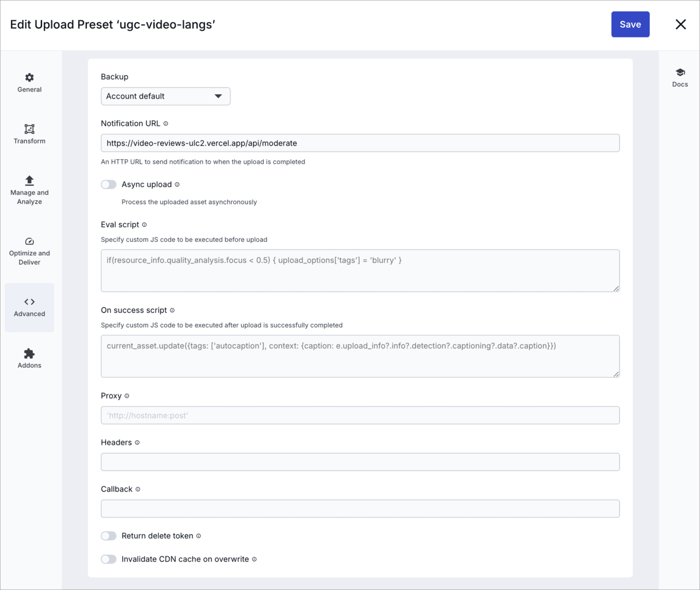
Task: Click 'An HTTP URL to send notification' hint
Action: click(x=203, y=162)
